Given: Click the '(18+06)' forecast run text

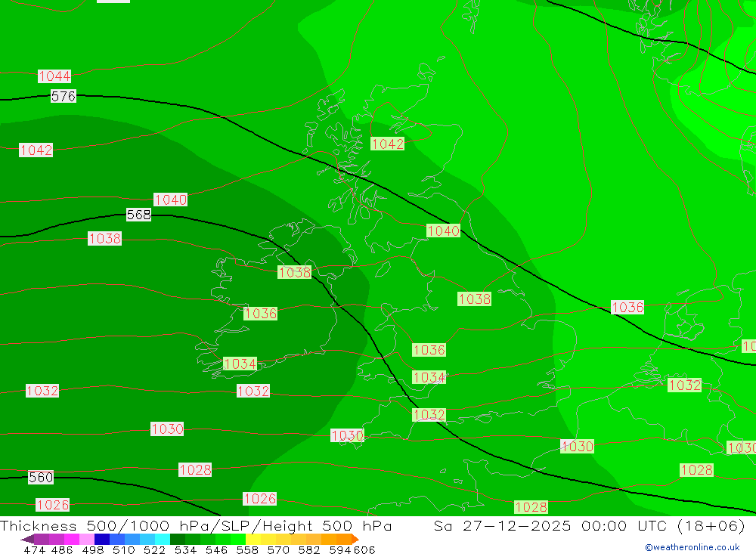Looking at the screenshot, I should click(711, 525).
